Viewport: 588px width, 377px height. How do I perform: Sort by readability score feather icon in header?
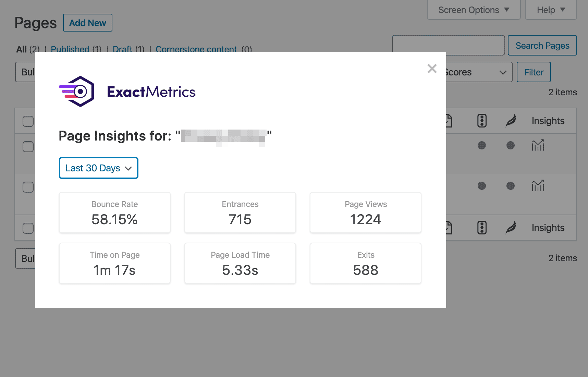(x=511, y=121)
